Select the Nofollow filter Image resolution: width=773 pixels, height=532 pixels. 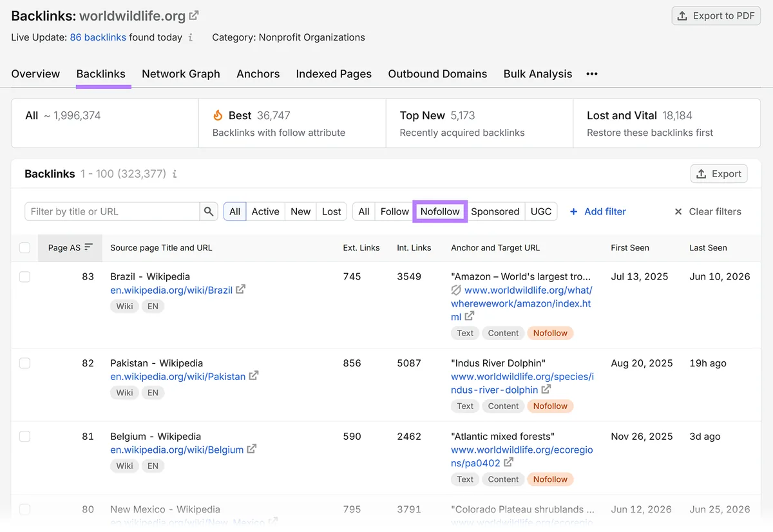click(x=440, y=211)
